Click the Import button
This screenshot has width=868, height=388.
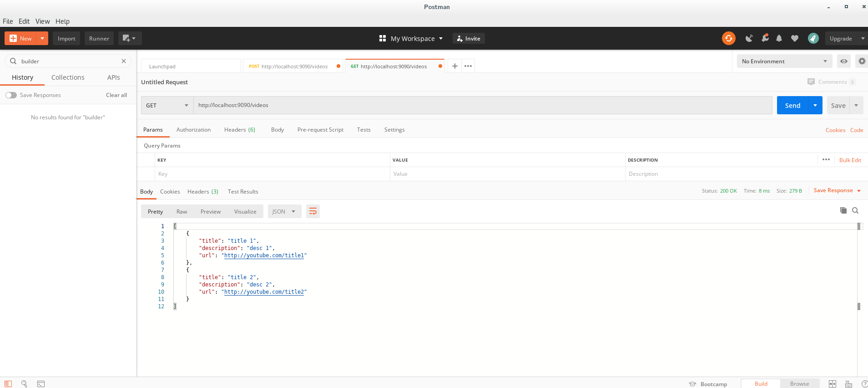point(66,38)
